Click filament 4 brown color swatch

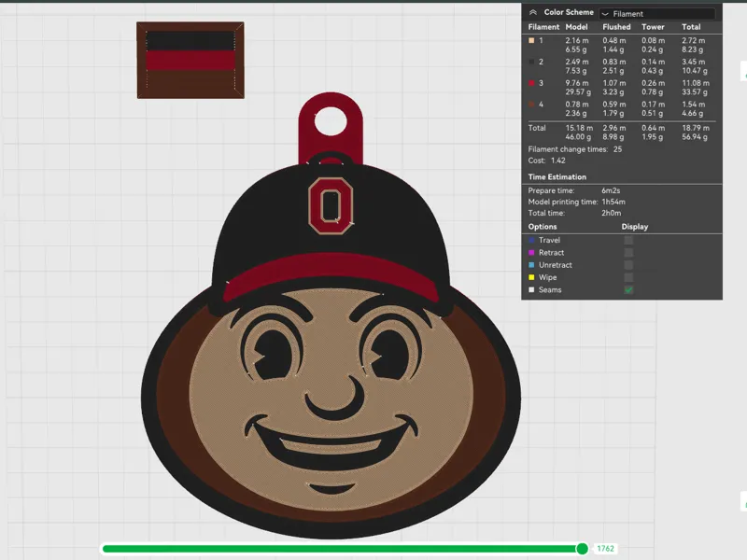[531, 105]
